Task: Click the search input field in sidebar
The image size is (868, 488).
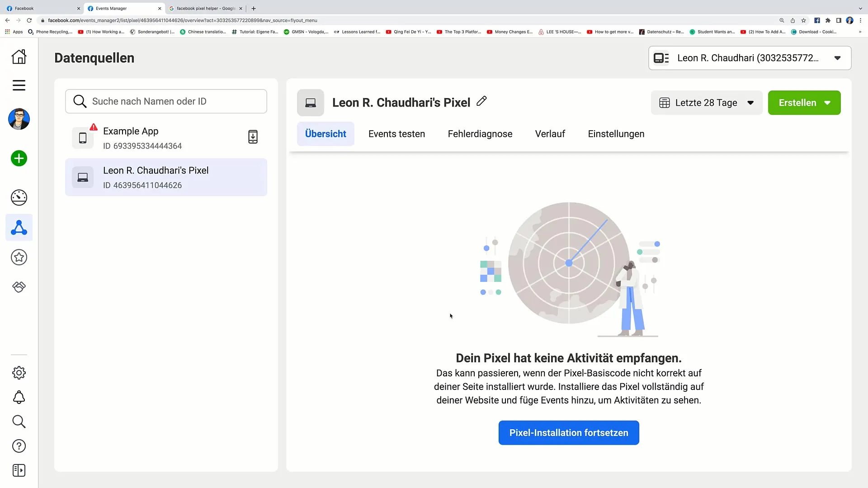Action: click(x=166, y=101)
